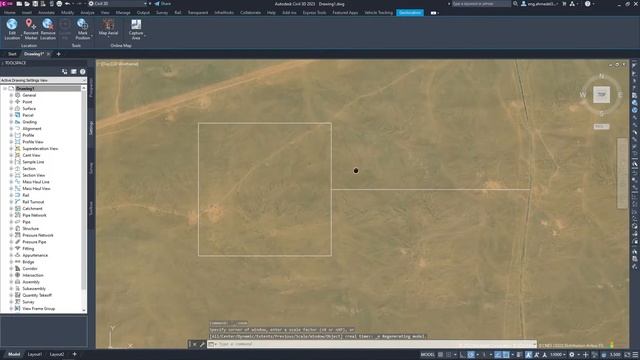Click the Map Aerial icon
Viewport: 640px width, 360px height.
[x=108, y=24]
